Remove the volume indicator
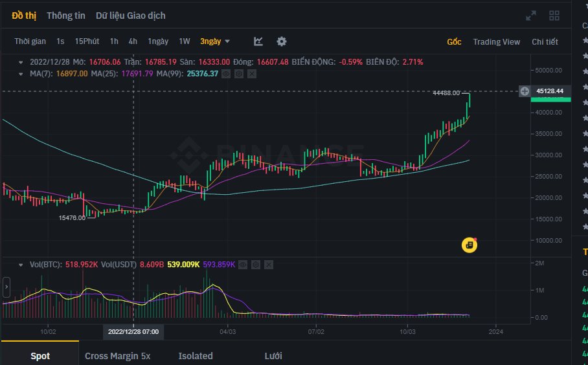This screenshot has height=365, width=588. [269, 265]
